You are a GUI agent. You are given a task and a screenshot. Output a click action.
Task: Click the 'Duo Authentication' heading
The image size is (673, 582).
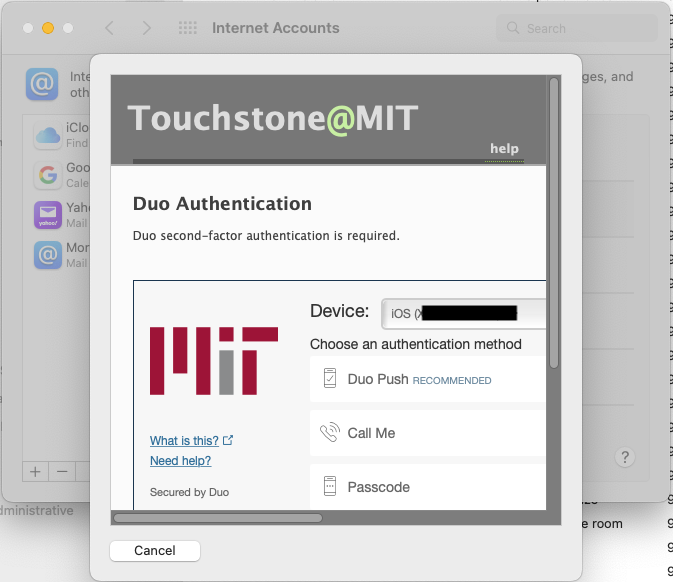tap(222, 203)
